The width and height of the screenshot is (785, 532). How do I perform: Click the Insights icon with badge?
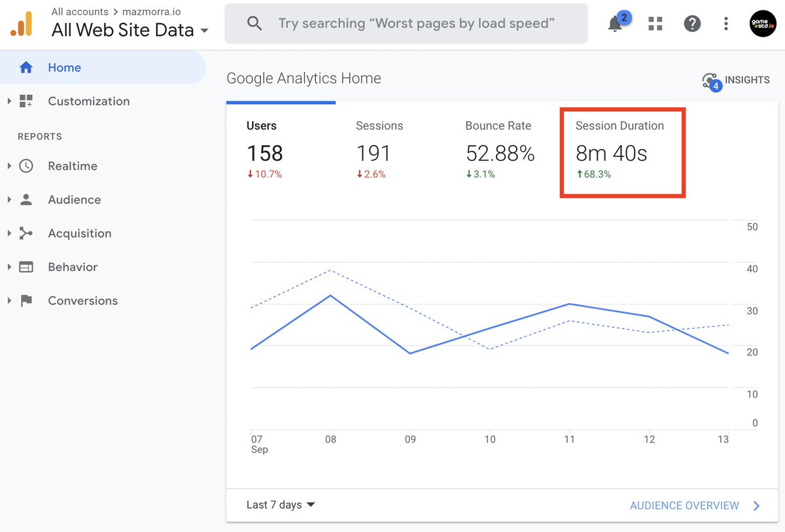pyautogui.click(x=711, y=82)
